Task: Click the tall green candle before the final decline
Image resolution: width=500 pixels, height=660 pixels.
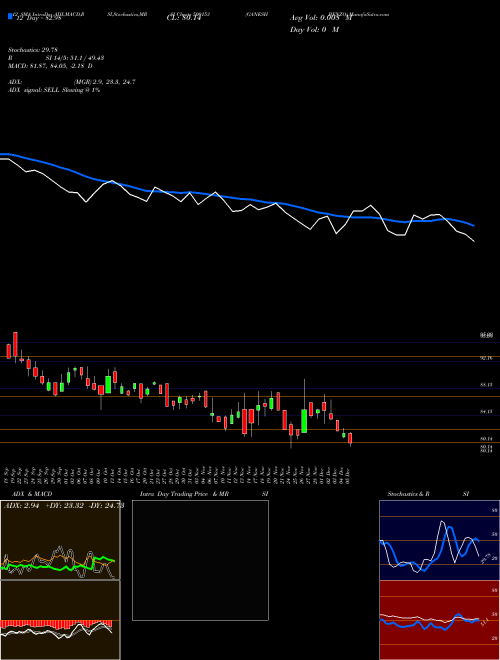Action: [304, 420]
